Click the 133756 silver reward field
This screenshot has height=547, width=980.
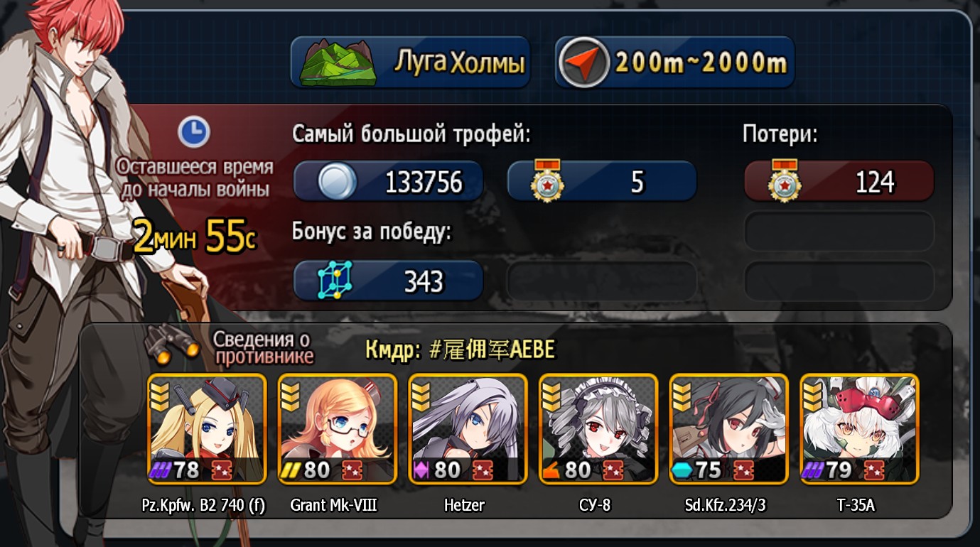(389, 182)
